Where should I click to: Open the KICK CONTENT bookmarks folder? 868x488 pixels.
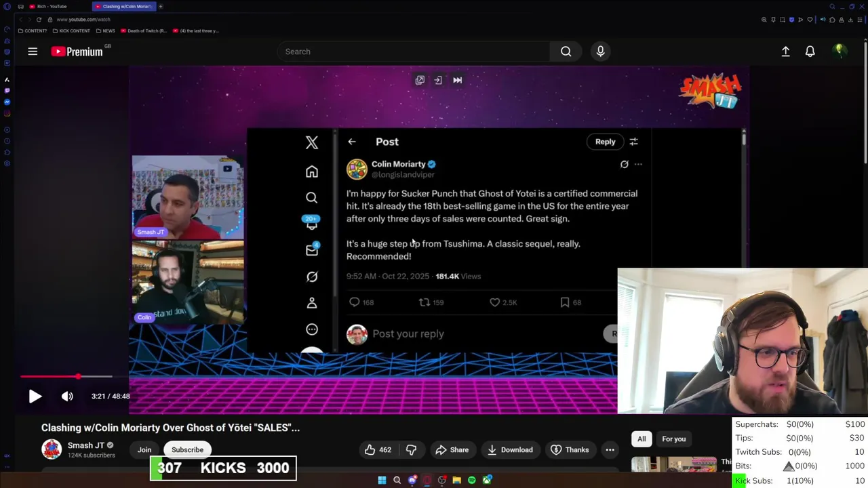pos(71,30)
